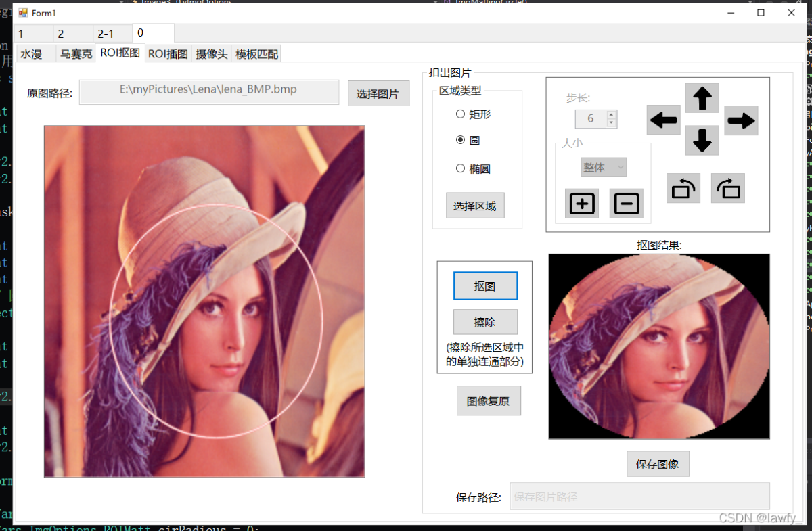Image resolution: width=812 pixels, height=531 pixels.
Task: Select the 椭圆 radio button
Action: pyautogui.click(x=461, y=168)
